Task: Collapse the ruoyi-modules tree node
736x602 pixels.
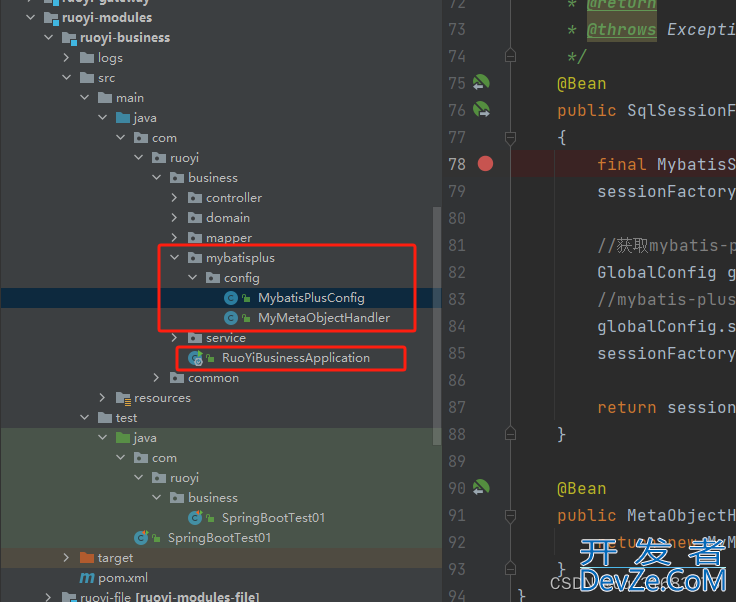Action: 31,18
